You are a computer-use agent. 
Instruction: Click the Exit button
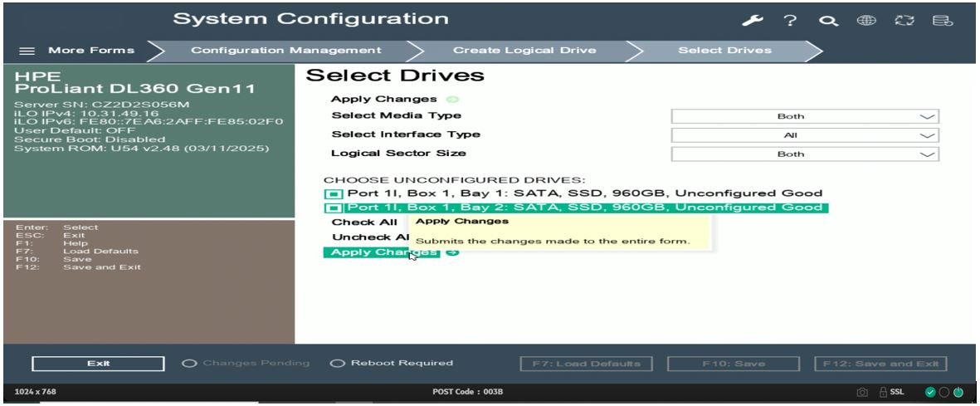(98, 364)
